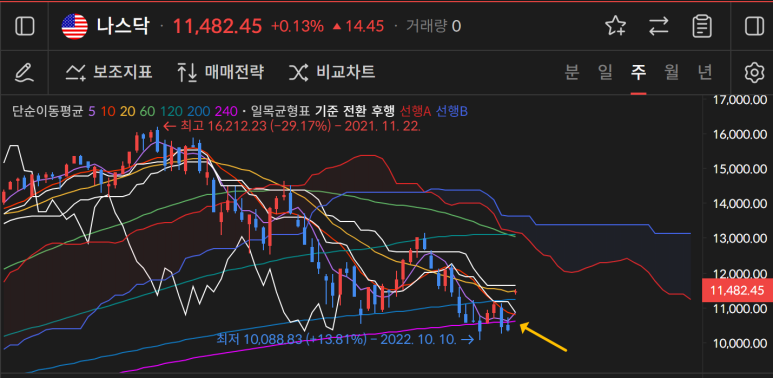This screenshot has height=378, width=773.
Task: Toggle the right sidebar panel icon
Action: [x=754, y=26]
